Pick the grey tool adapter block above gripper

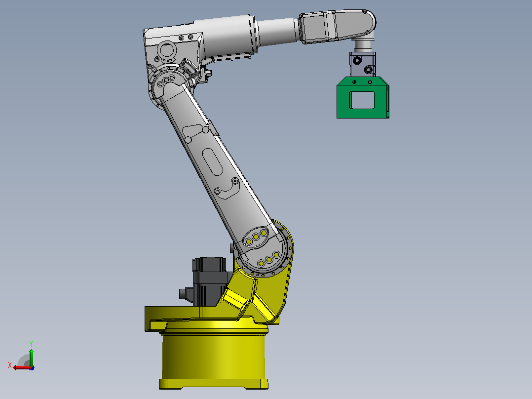[363, 64]
